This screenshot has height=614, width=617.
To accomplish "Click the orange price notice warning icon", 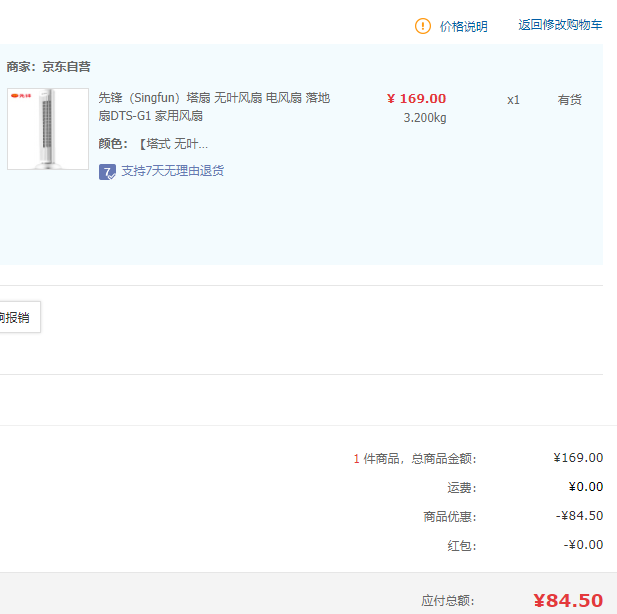I will pos(423,26).
